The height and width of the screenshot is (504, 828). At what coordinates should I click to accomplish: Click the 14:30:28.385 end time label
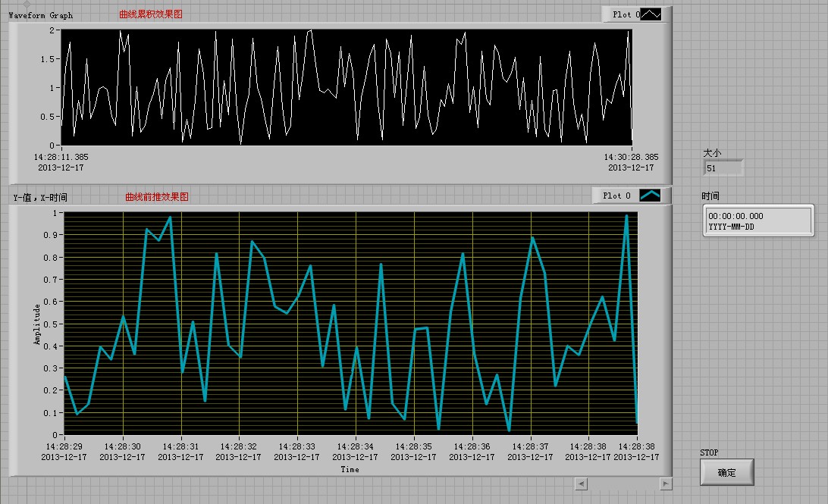[631, 158]
